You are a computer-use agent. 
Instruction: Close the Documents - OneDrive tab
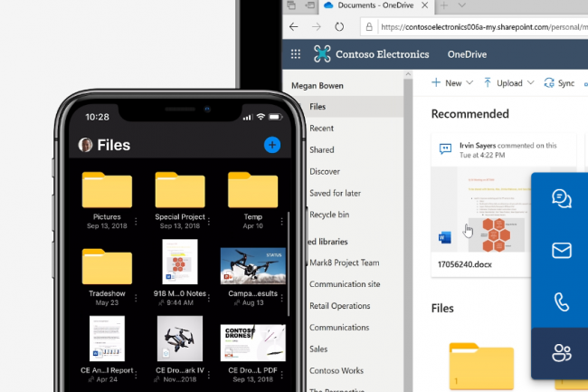424,5
